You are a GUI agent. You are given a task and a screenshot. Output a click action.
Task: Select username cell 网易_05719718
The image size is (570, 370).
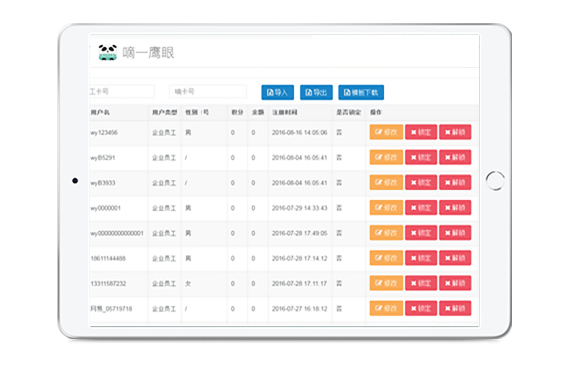pyautogui.click(x=111, y=309)
